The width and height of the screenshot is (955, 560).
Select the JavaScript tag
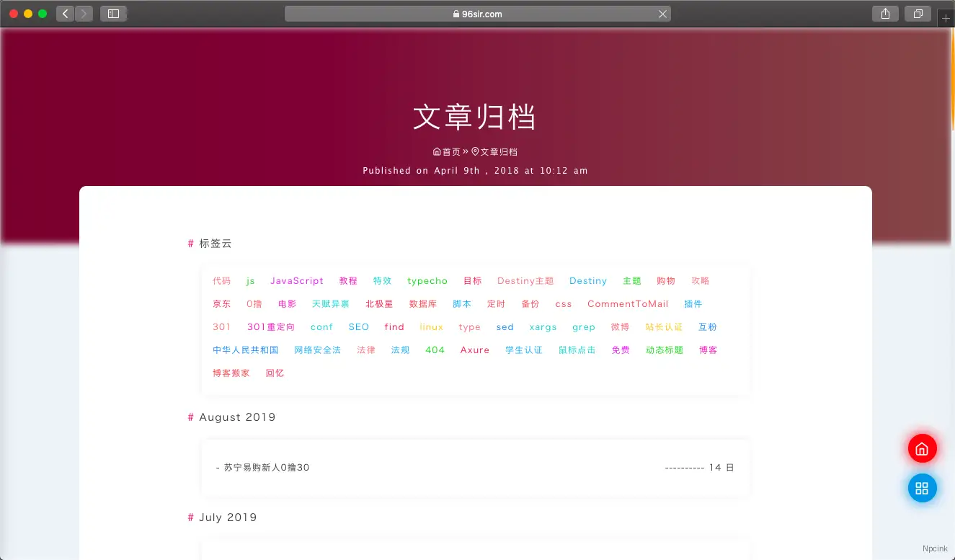coord(296,280)
